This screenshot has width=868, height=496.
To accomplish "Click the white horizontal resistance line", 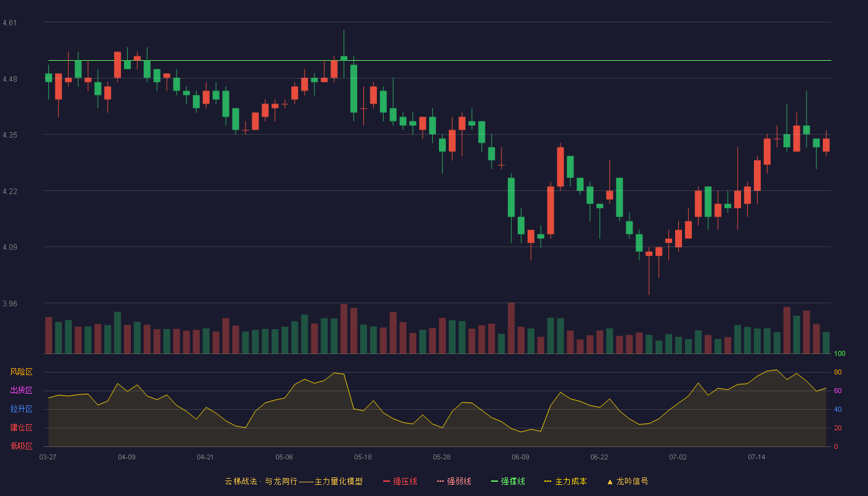I will (x=440, y=60).
